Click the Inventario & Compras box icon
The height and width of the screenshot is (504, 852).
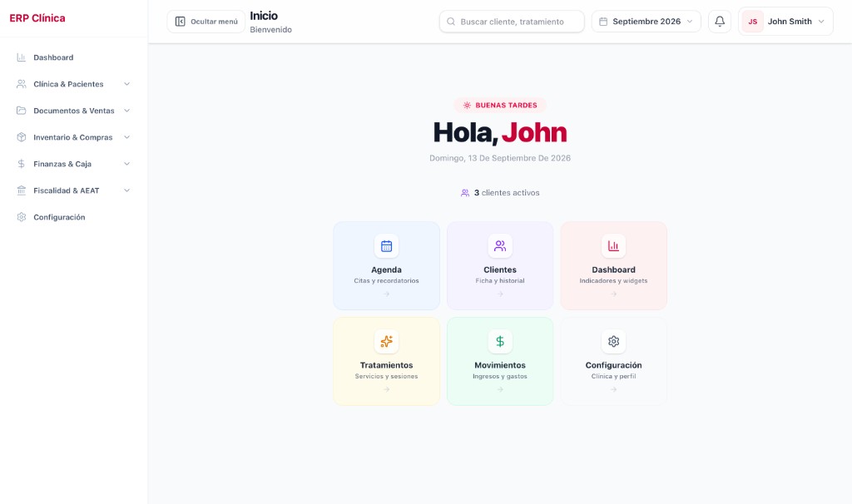21,137
